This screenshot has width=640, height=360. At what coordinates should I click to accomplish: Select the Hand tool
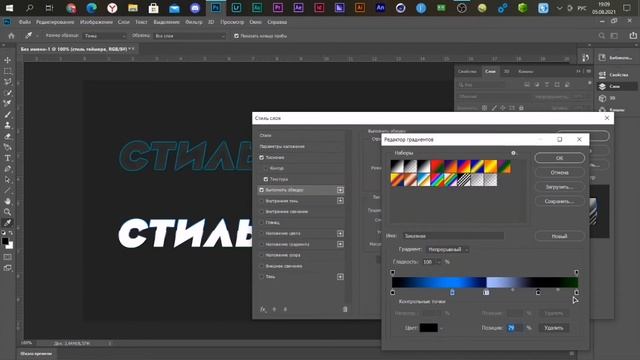7,201
